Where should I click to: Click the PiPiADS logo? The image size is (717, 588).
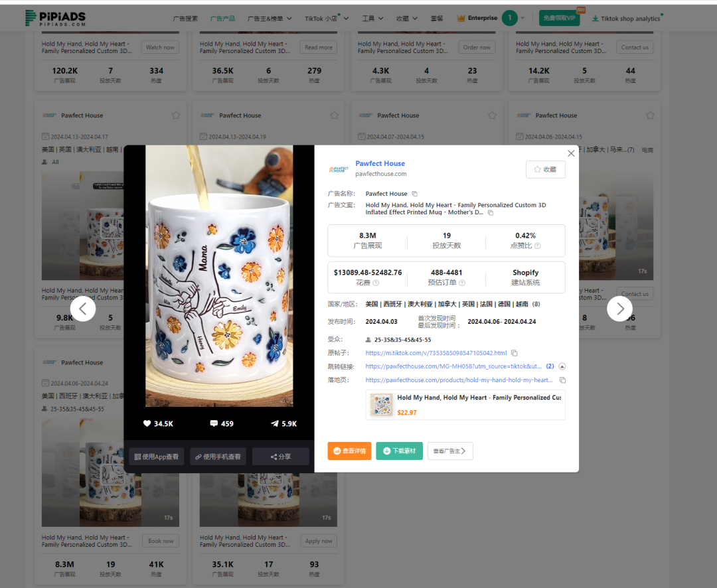55,19
